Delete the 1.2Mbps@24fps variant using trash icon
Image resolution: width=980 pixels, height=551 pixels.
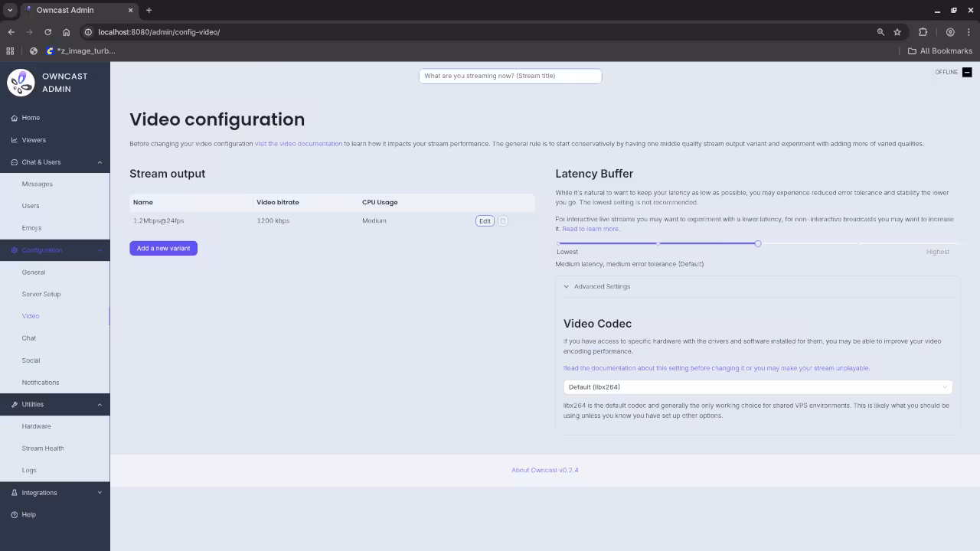[502, 220]
